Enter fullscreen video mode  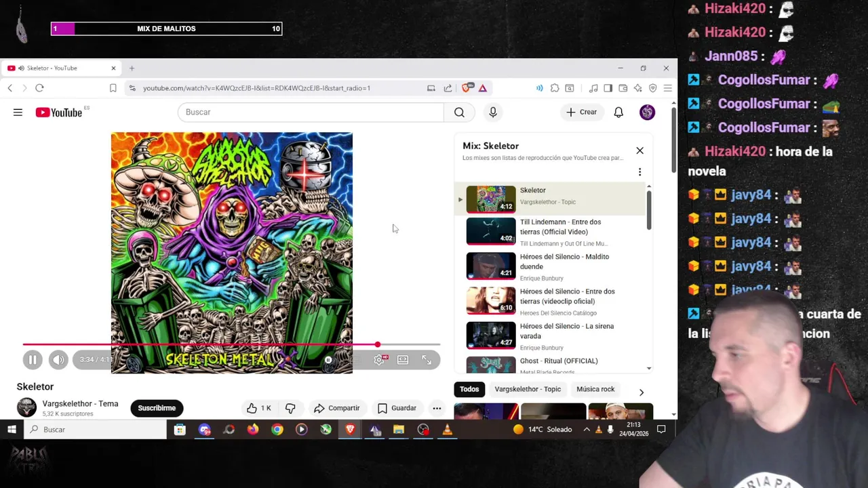[x=427, y=360]
